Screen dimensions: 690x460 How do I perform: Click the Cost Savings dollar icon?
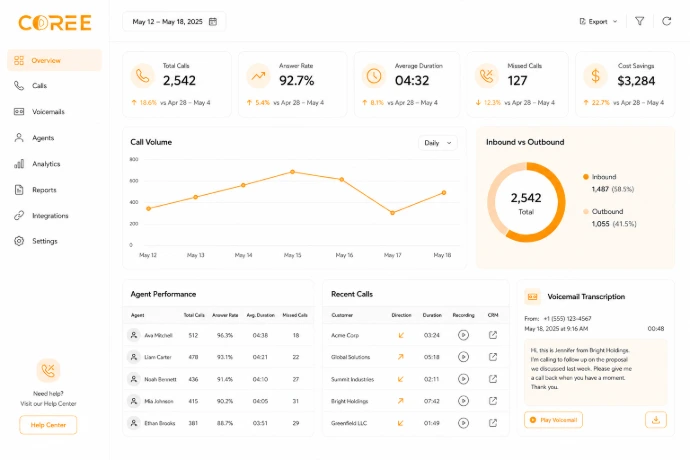click(x=595, y=76)
